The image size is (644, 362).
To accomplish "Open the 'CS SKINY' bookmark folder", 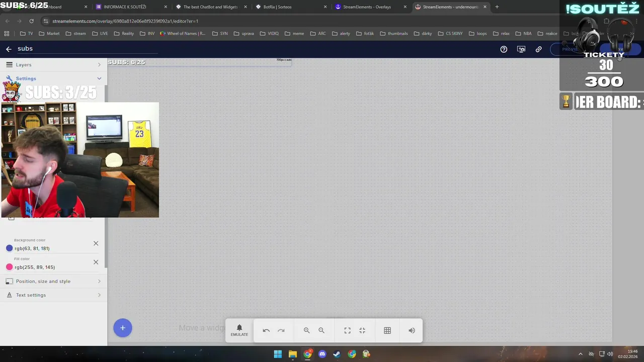I will pyautogui.click(x=450, y=34).
